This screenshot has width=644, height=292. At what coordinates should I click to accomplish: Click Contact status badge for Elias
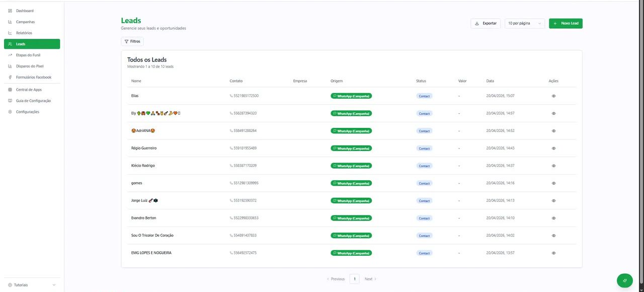coord(424,96)
